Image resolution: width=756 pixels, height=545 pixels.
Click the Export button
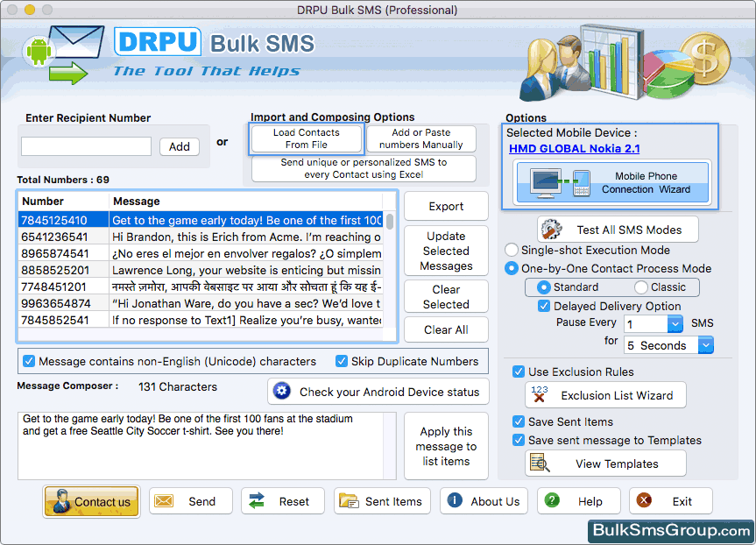(446, 206)
